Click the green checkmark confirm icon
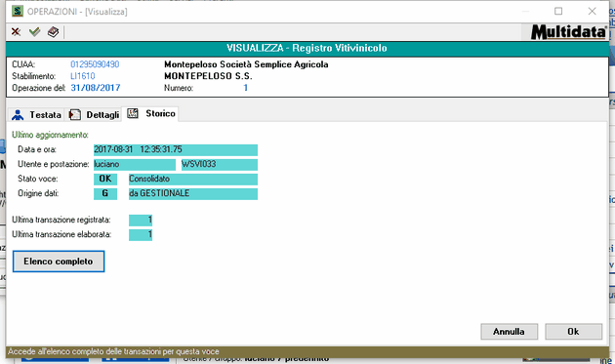 click(x=34, y=32)
